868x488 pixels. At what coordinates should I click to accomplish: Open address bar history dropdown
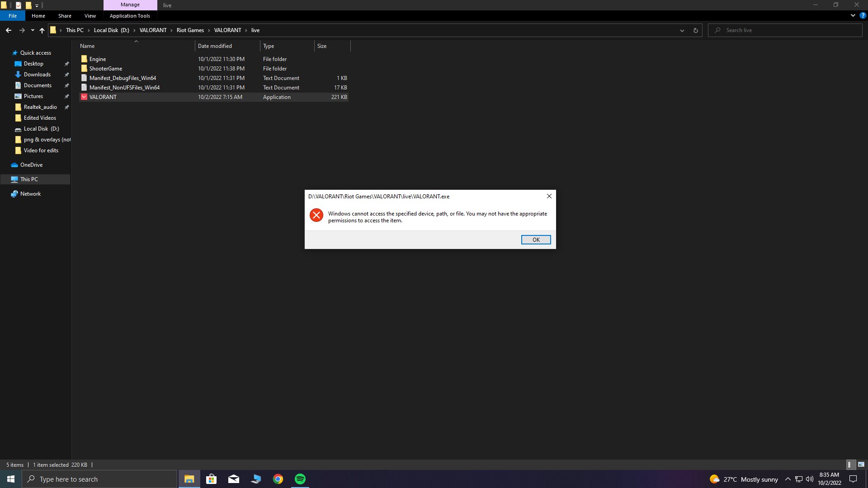click(x=682, y=30)
